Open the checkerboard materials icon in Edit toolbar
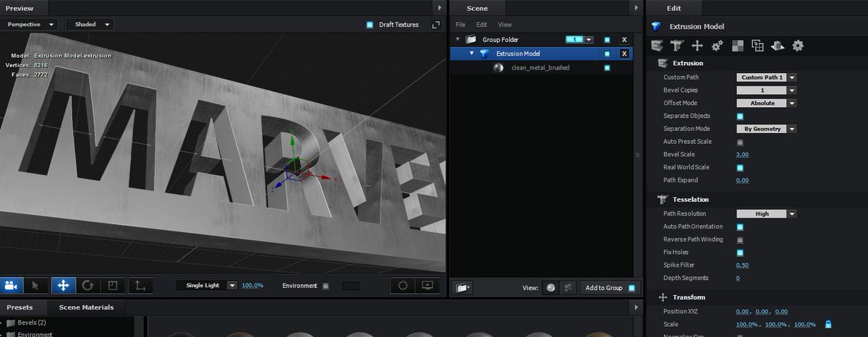 pos(738,46)
